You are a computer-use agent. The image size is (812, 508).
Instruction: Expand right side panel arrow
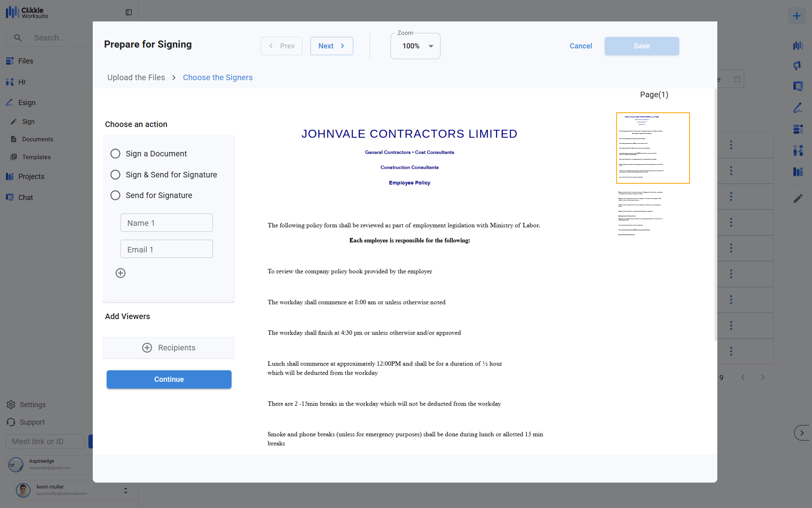(802, 433)
